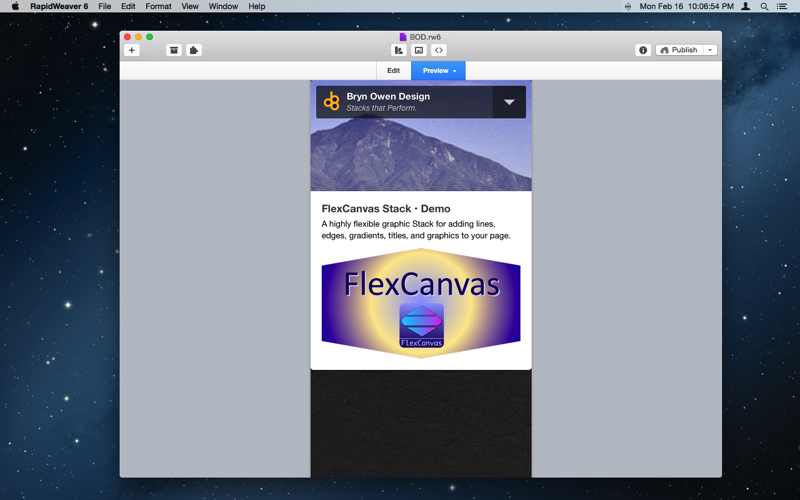The width and height of the screenshot is (800, 500).
Task: Open Spotlight search magnifier icon
Action: tap(764, 6)
